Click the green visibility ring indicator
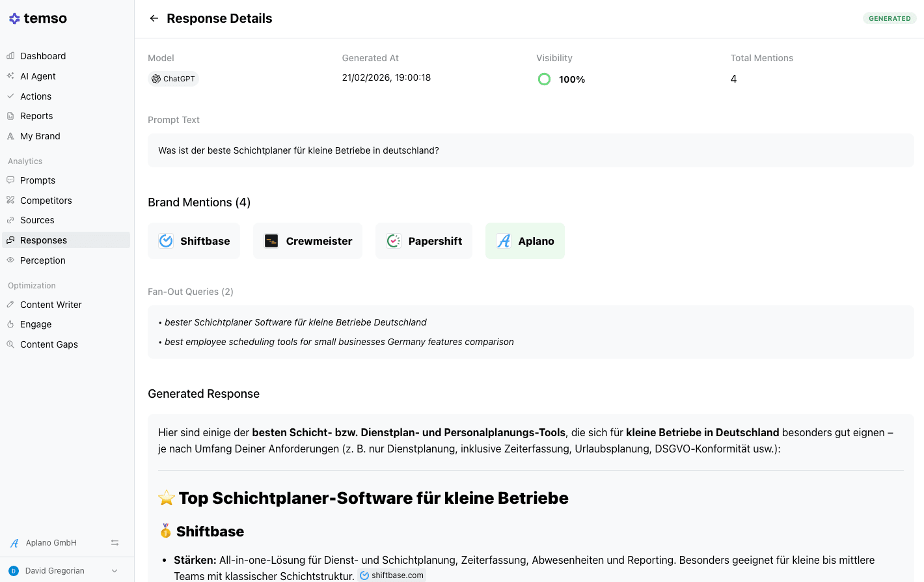This screenshot has width=924, height=582. pyautogui.click(x=545, y=79)
